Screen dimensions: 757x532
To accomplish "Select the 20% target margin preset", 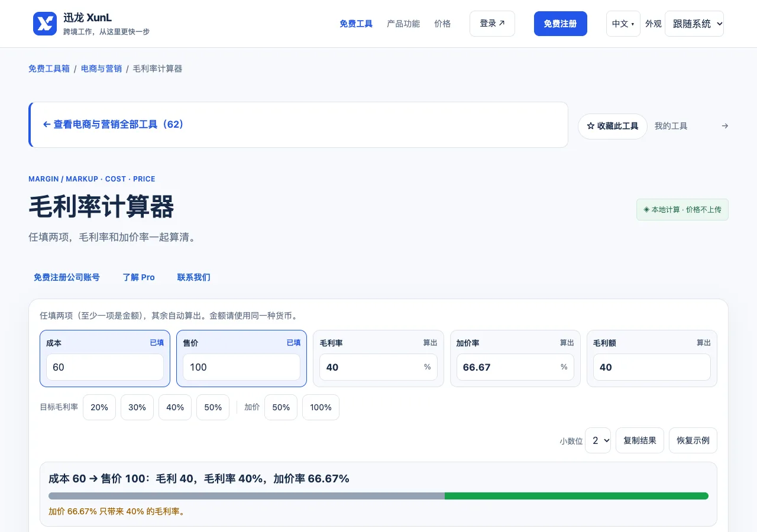I will pyautogui.click(x=99, y=407).
